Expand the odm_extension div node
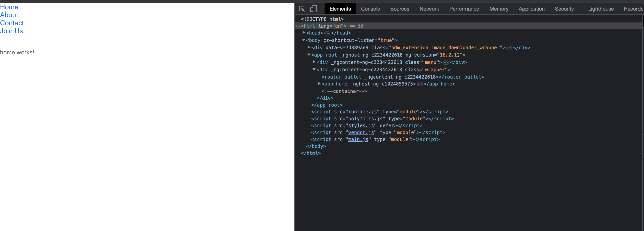 (309, 47)
